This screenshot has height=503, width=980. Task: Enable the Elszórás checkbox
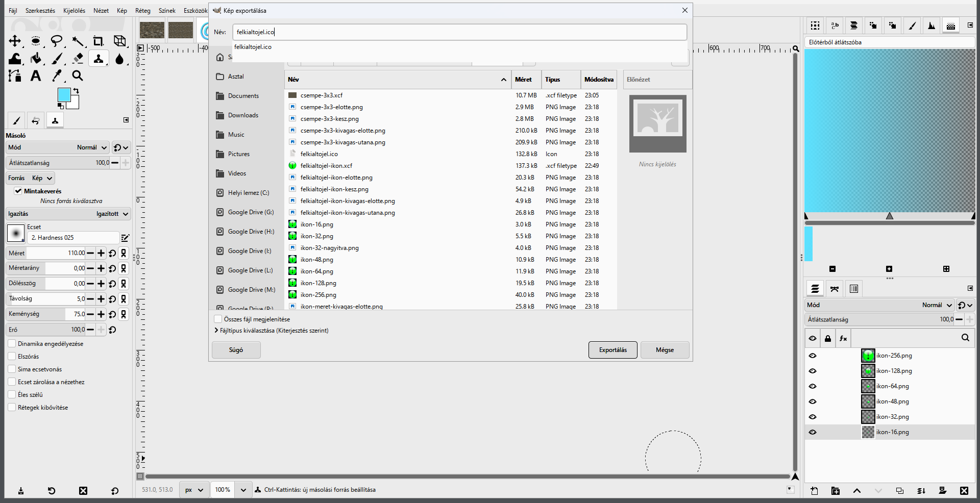pos(12,357)
